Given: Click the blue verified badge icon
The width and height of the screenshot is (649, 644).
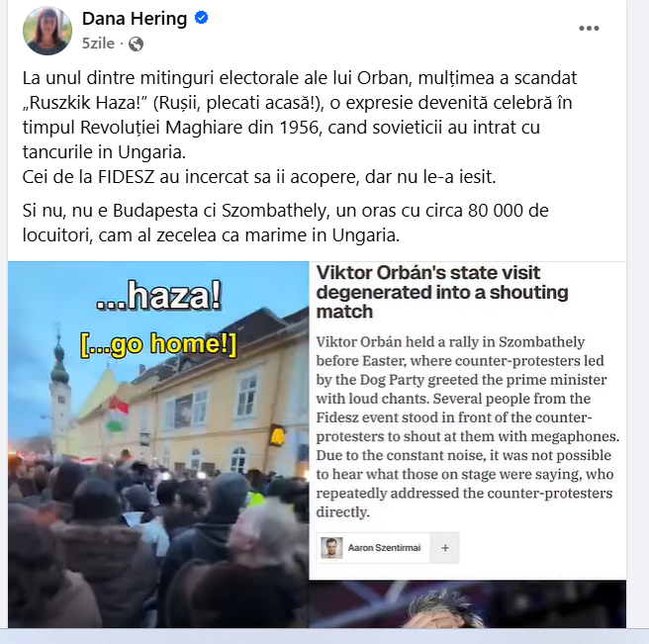Looking at the screenshot, I should pos(201,18).
